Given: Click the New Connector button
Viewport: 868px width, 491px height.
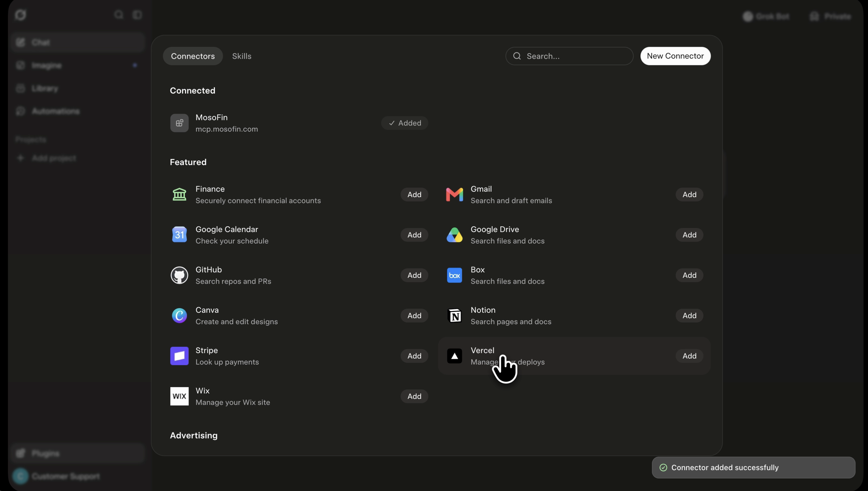Looking at the screenshot, I should (675, 56).
